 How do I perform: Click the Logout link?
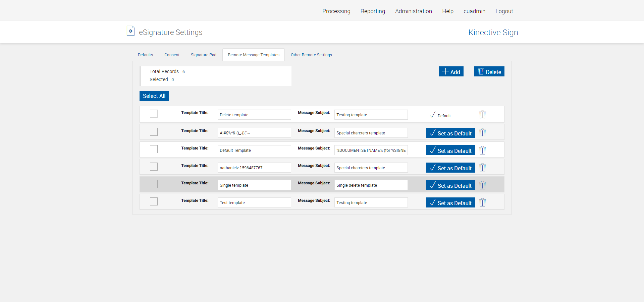(504, 11)
